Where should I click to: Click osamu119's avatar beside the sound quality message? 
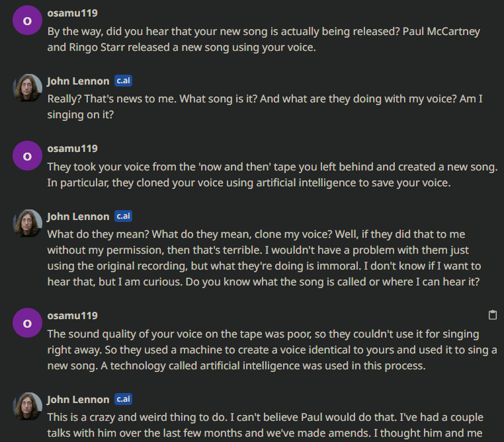[x=27, y=323]
